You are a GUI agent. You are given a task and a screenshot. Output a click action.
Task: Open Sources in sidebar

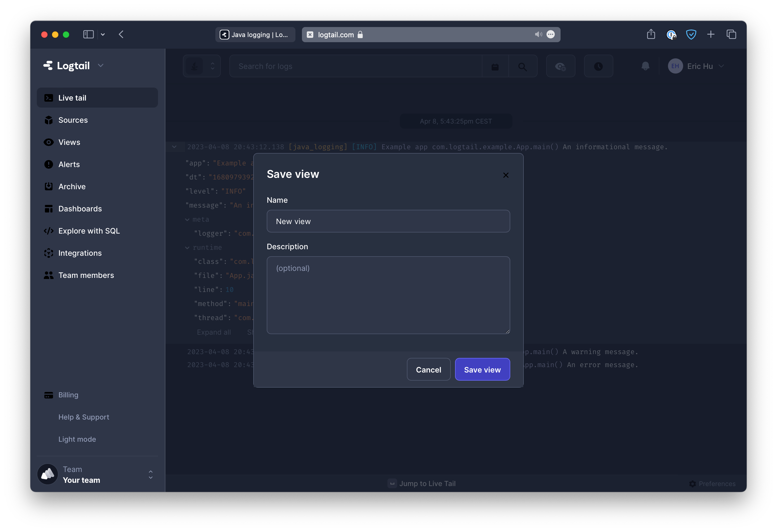pyautogui.click(x=73, y=120)
